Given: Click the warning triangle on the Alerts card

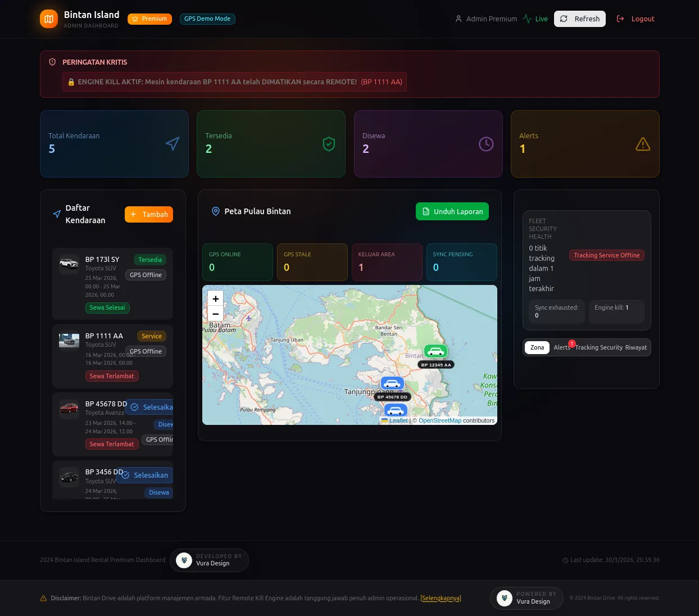Looking at the screenshot, I should pyautogui.click(x=642, y=144).
